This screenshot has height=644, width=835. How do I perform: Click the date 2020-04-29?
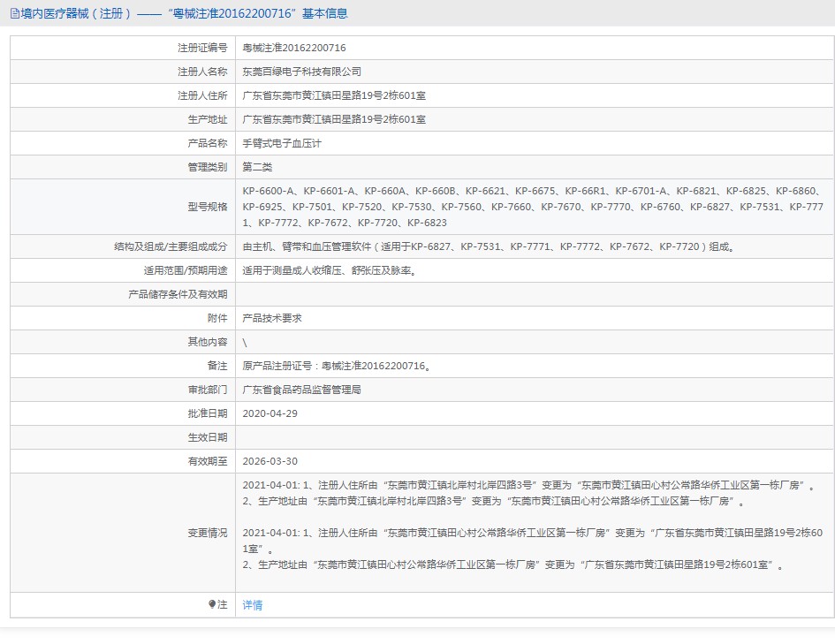pos(270,413)
